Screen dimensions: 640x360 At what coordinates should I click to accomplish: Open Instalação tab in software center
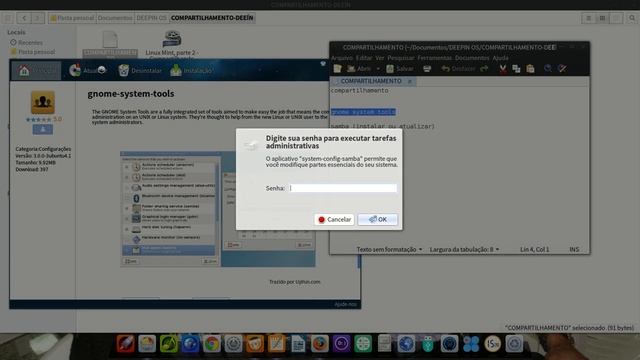(x=191, y=70)
